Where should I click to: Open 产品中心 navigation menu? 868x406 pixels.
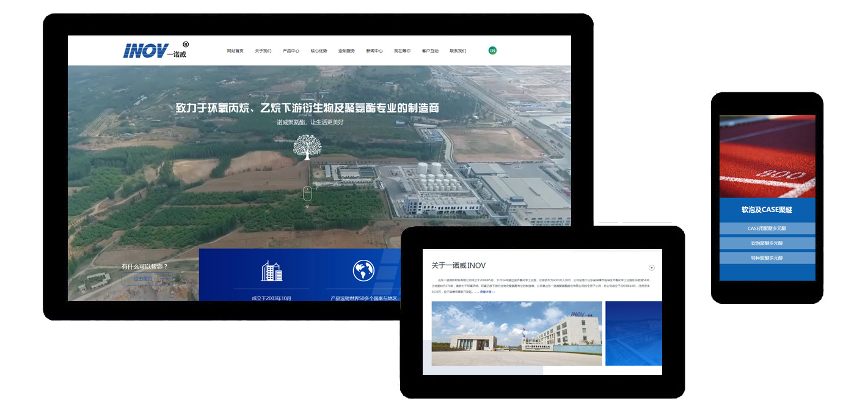pos(291,51)
